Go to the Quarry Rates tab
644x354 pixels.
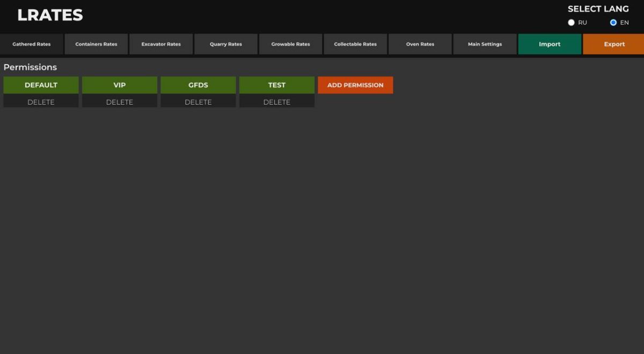226,44
